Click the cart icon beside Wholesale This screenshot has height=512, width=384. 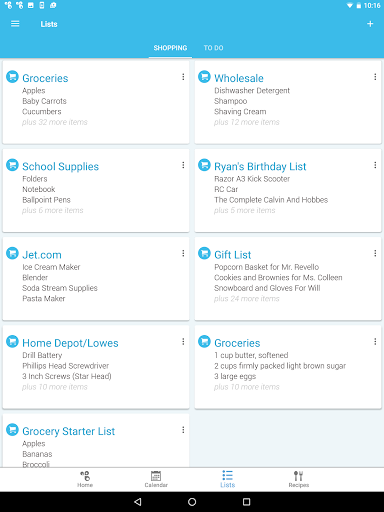click(x=204, y=77)
